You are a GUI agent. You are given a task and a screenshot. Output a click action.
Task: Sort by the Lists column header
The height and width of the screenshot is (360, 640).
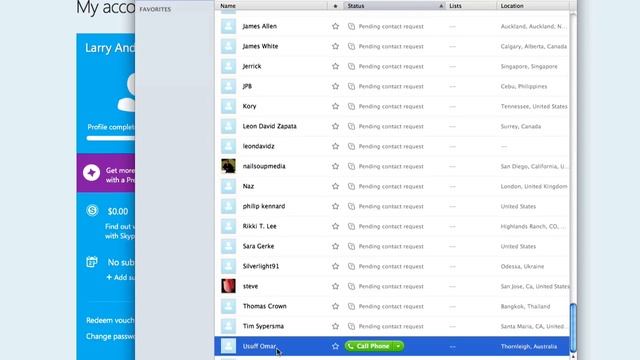471,6
